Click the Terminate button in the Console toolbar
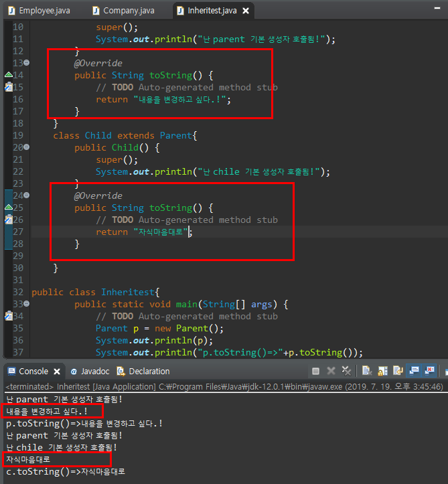Screen dimensions: 448x484 (315, 371)
